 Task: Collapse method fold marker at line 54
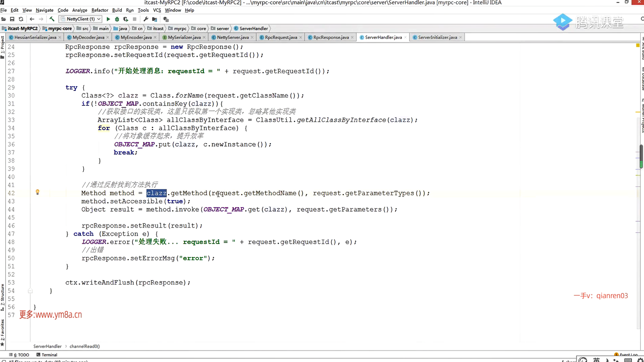tap(30, 291)
